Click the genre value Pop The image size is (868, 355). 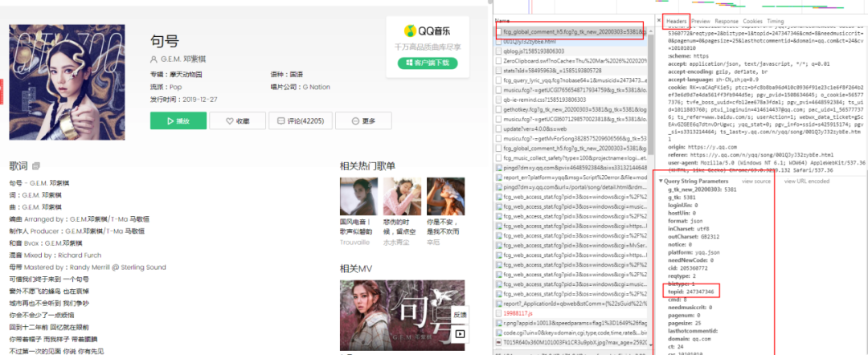click(175, 87)
